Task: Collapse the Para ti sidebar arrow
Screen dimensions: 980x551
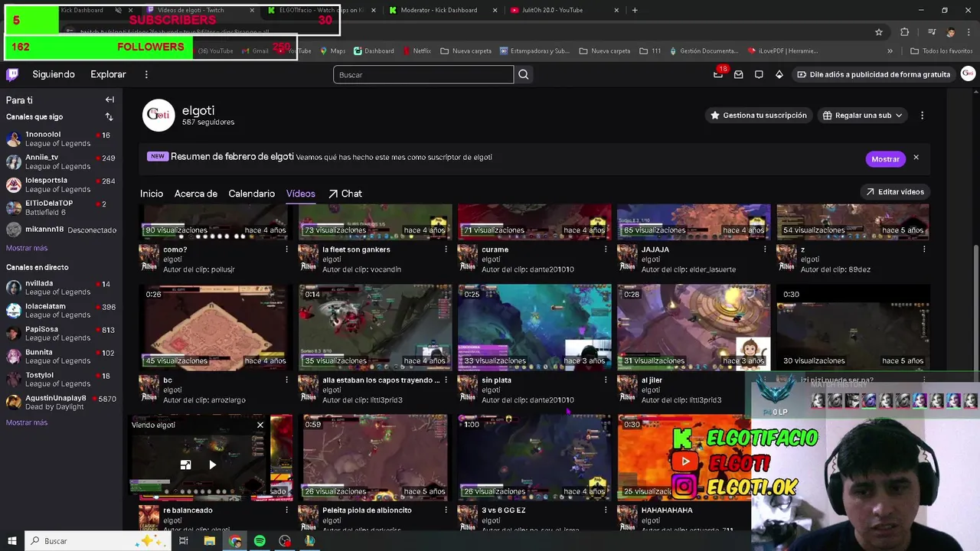Action: pos(109,99)
